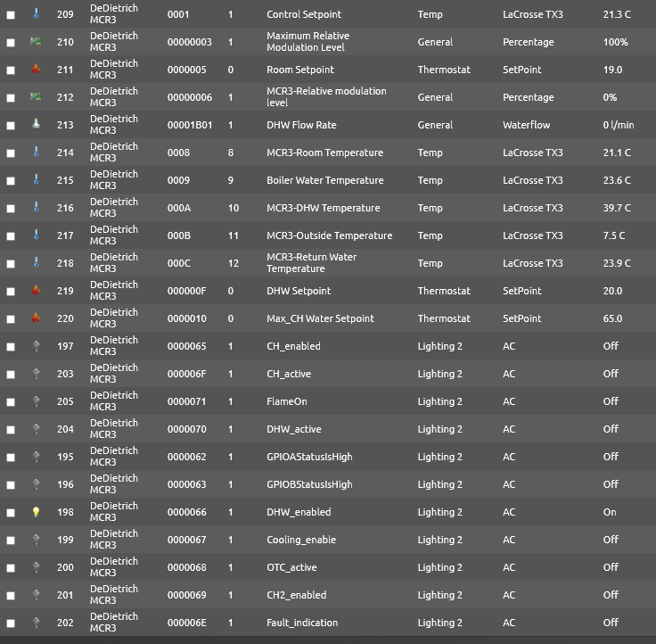
Task: Click the '0 l/min' flow value
Action: [x=619, y=125]
